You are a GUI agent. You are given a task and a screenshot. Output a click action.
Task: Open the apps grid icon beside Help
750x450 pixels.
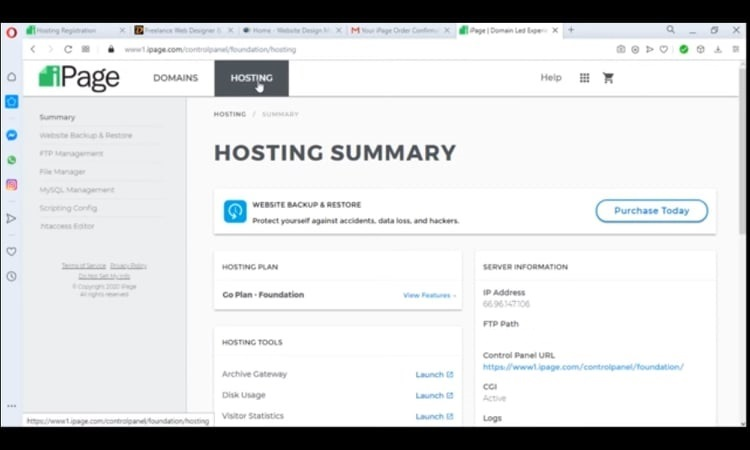pos(585,78)
